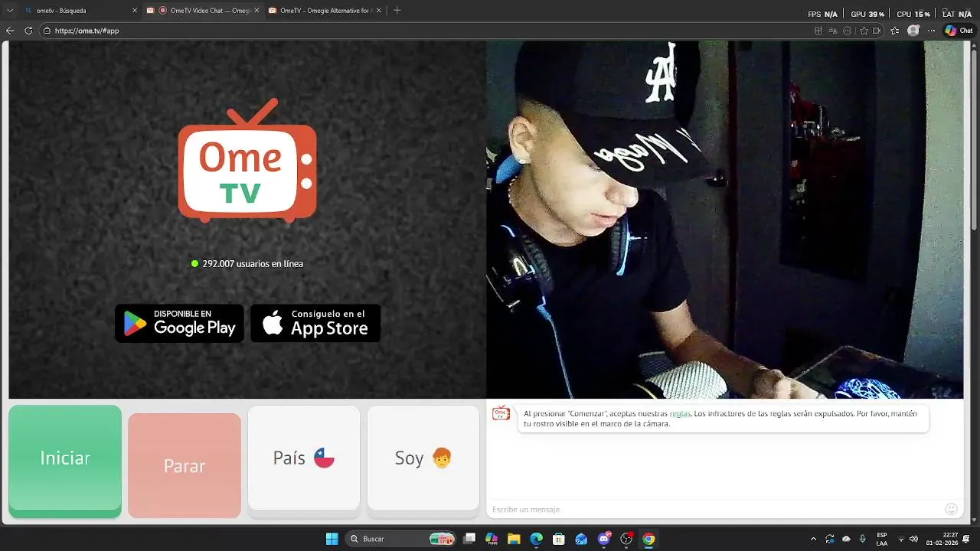Screen dimensions: 980x551
Task: Click the App Store download badge
Action: 315,323
